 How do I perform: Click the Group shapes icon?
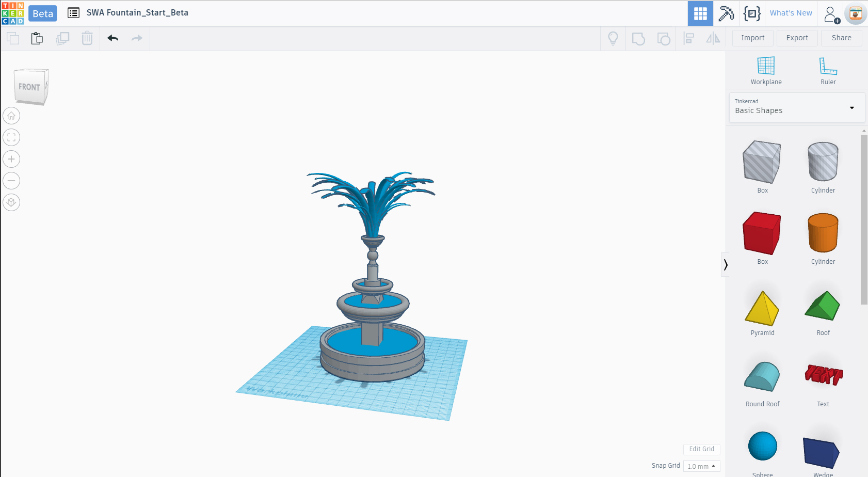pos(638,39)
